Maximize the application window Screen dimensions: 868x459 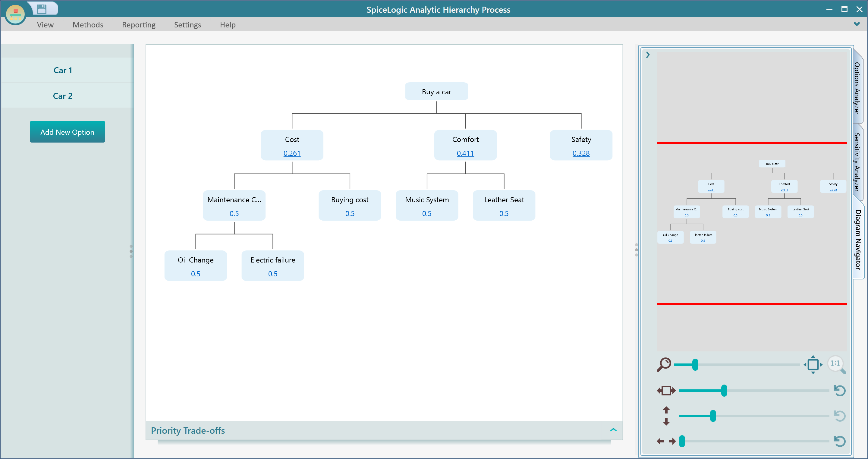click(x=844, y=9)
